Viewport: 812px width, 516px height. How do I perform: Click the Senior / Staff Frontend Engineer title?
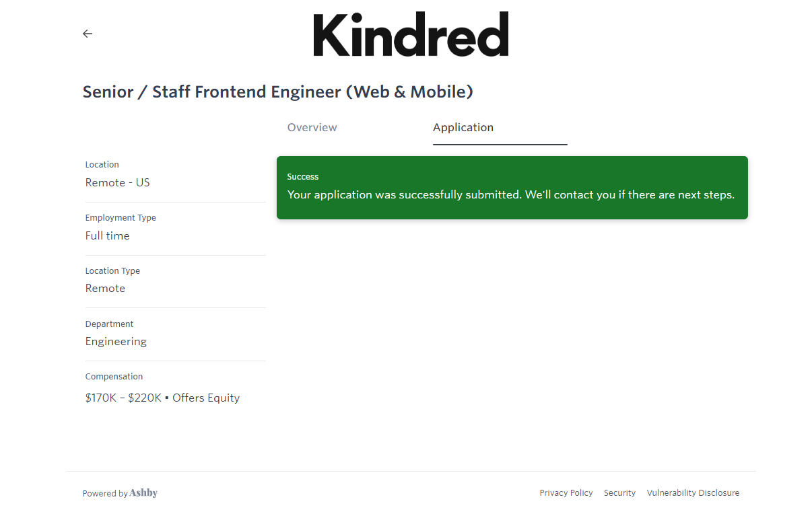pyautogui.click(x=277, y=92)
